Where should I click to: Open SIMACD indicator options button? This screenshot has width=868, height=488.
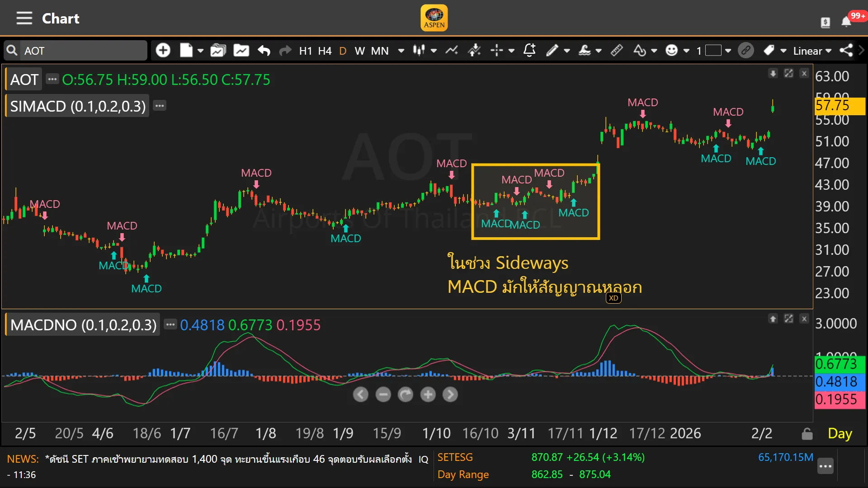[160, 106]
